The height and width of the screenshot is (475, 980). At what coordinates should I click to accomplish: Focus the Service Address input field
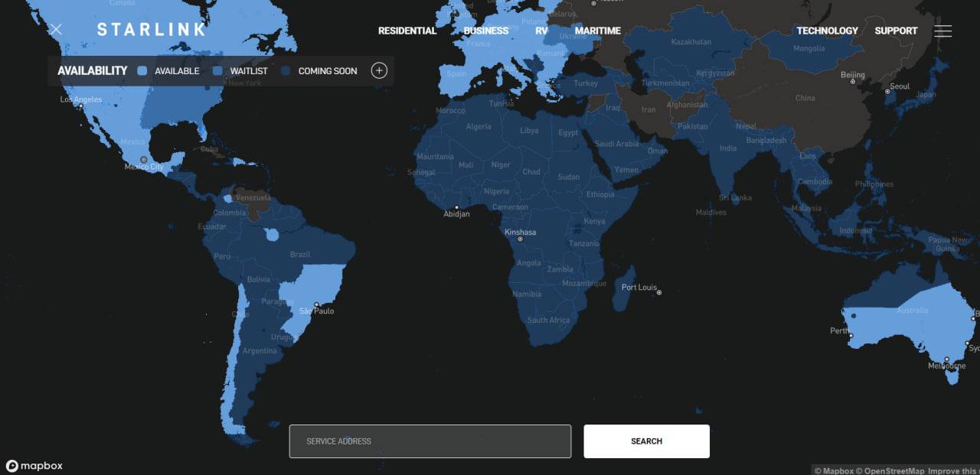pos(430,441)
